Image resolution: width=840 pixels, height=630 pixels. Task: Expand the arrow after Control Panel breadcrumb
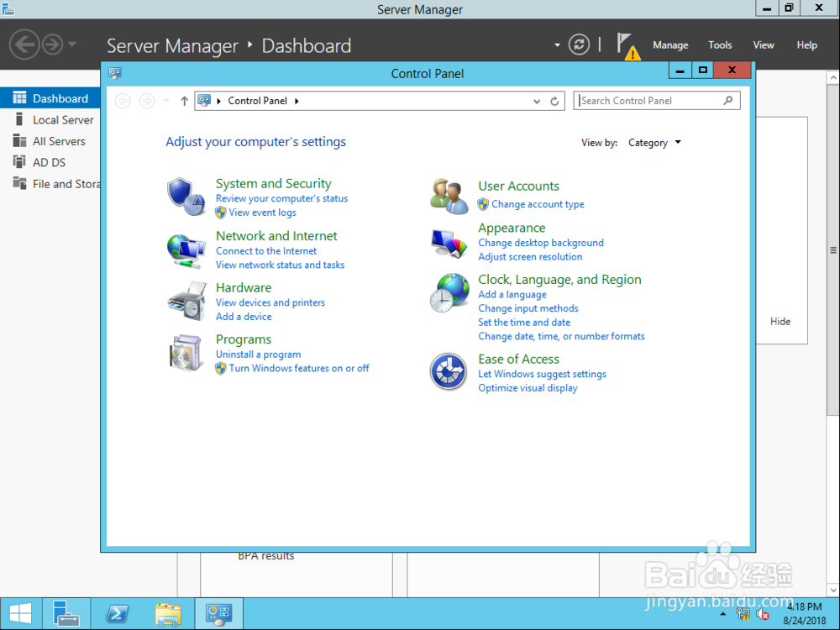click(x=297, y=101)
